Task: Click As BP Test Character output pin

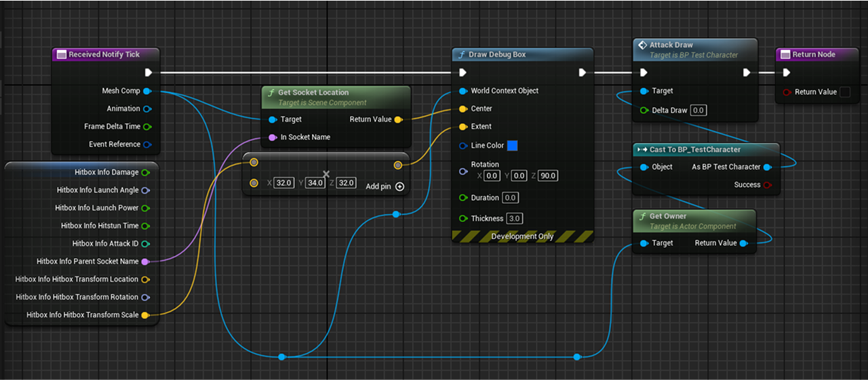Action: [767, 167]
